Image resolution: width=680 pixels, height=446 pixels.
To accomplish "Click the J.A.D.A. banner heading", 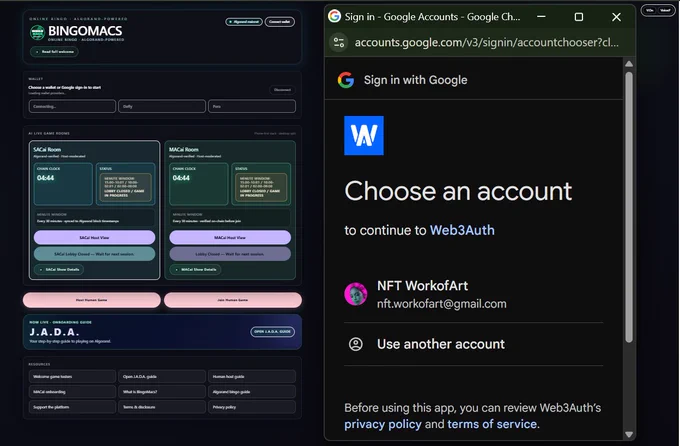I will pos(54,332).
